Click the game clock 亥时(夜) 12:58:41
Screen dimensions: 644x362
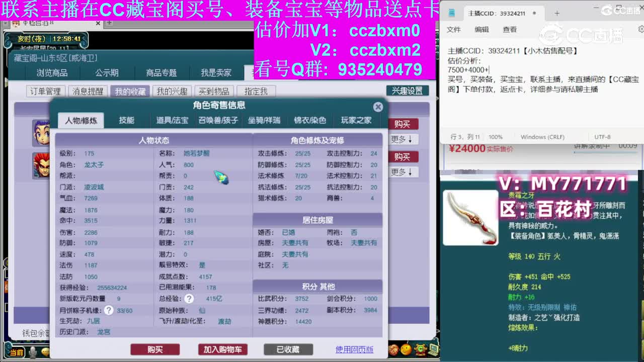pos(49,38)
